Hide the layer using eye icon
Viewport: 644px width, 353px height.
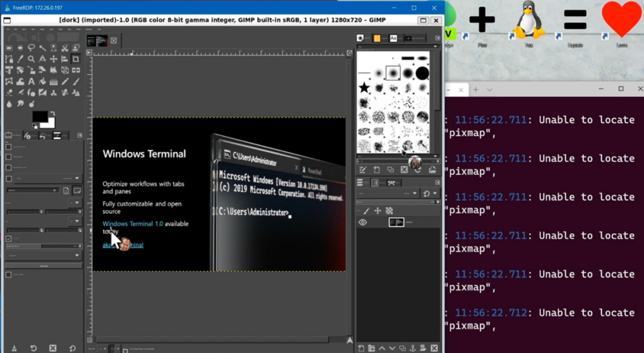click(363, 222)
